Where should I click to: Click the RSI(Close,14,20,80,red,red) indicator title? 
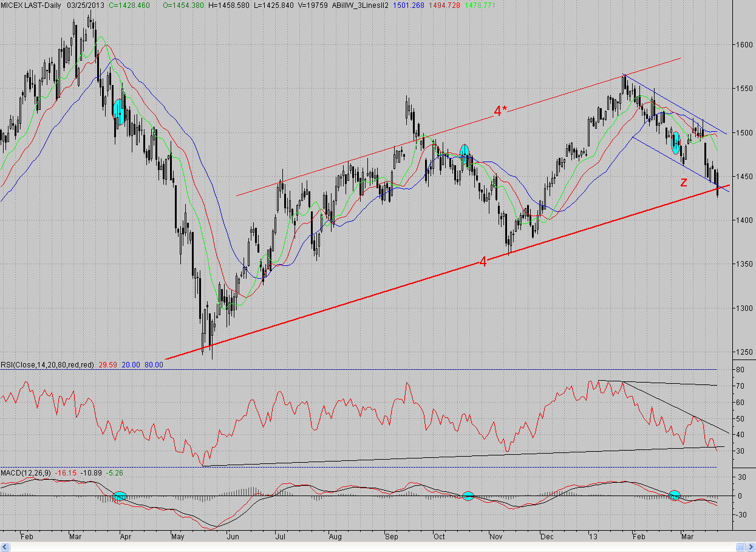(48, 364)
